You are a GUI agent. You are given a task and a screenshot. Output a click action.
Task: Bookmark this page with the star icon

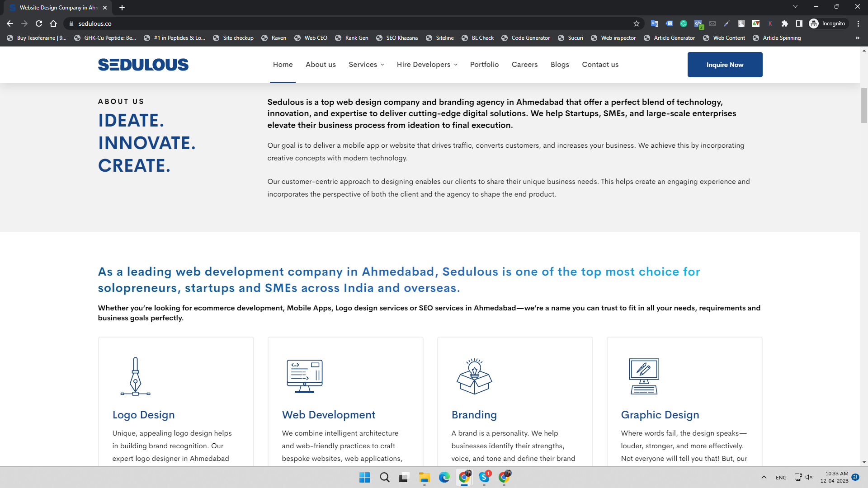point(637,23)
